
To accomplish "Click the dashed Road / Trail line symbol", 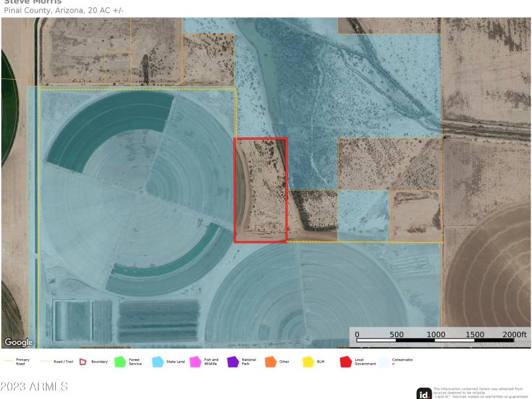I will click(x=46, y=361).
